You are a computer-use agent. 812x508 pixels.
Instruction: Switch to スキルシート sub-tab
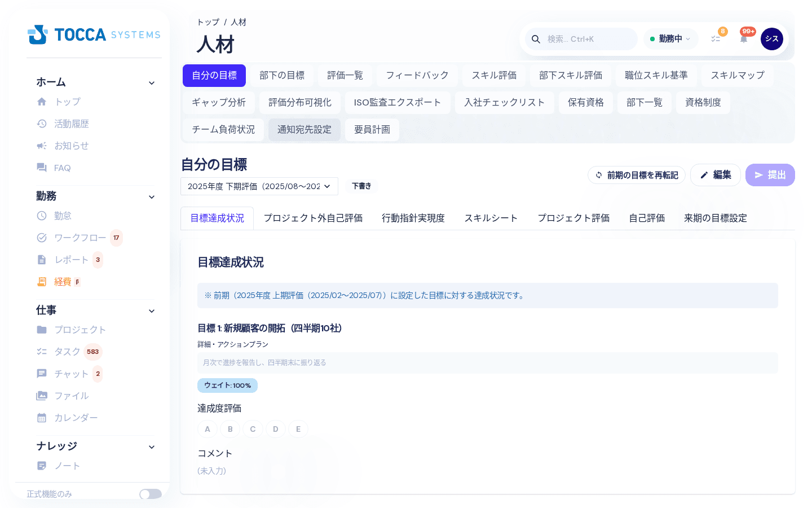tap(491, 218)
